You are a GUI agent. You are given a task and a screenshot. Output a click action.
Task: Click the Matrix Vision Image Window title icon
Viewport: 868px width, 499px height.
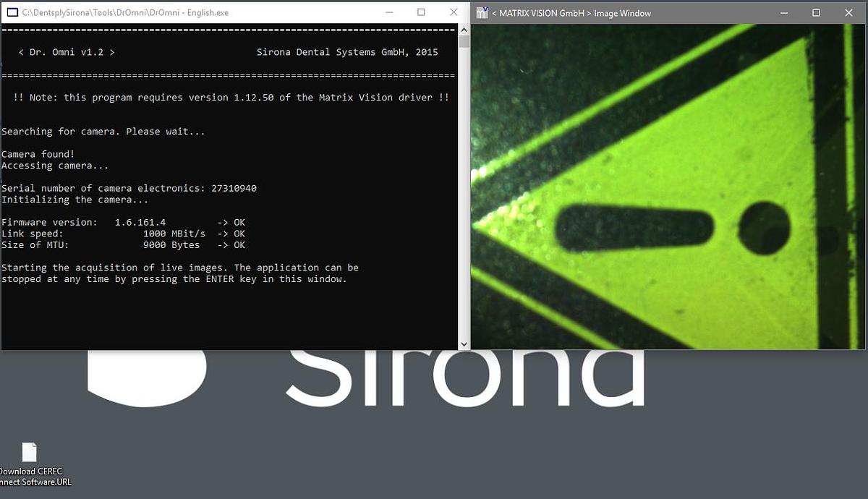pos(482,13)
